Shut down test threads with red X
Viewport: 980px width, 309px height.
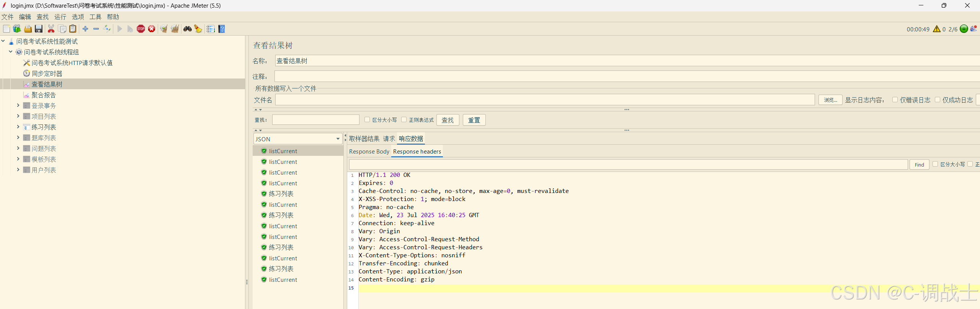[x=152, y=29]
